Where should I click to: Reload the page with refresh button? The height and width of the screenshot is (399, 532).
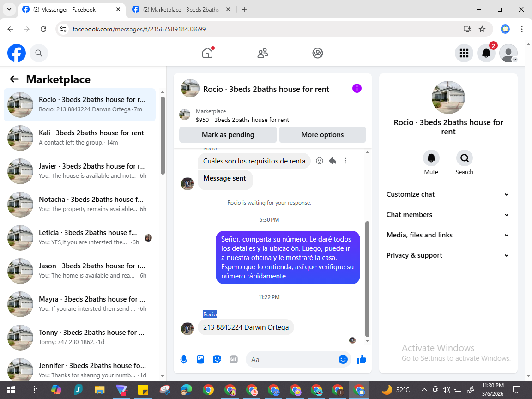point(43,29)
